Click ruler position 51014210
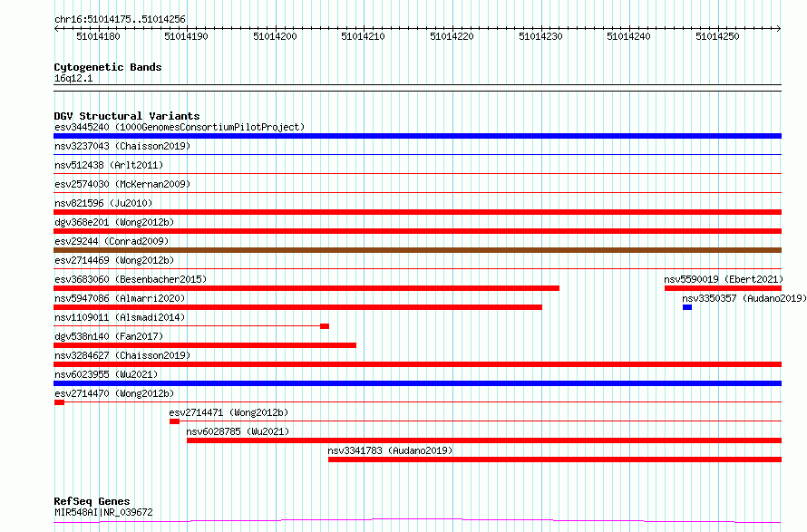Viewport: 807px width, 532px height. pyautogui.click(x=364, y=36)
